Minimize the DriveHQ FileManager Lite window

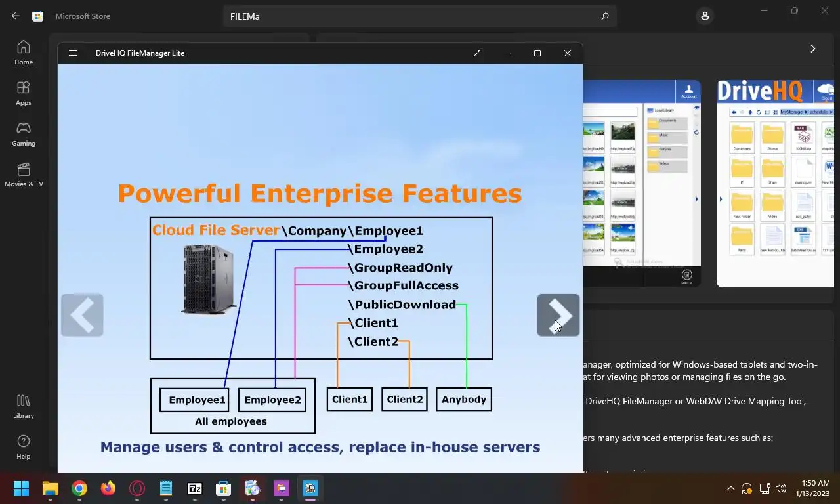[507, 53]
